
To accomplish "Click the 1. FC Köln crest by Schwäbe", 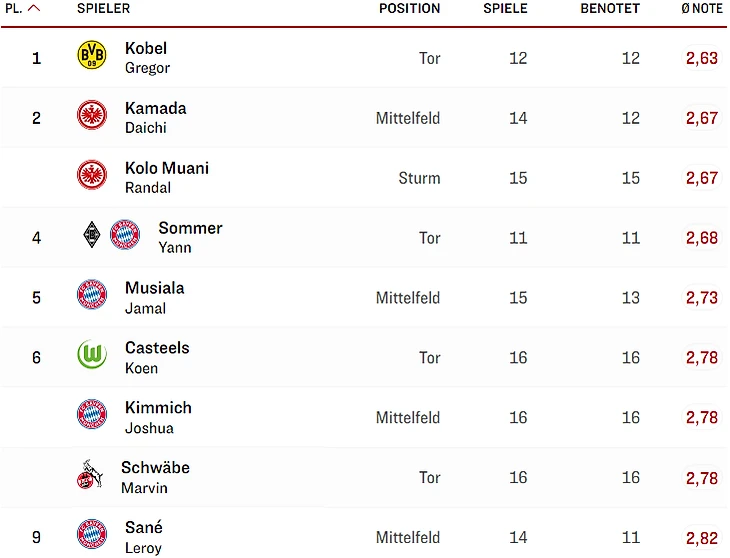I will [90, 476].
